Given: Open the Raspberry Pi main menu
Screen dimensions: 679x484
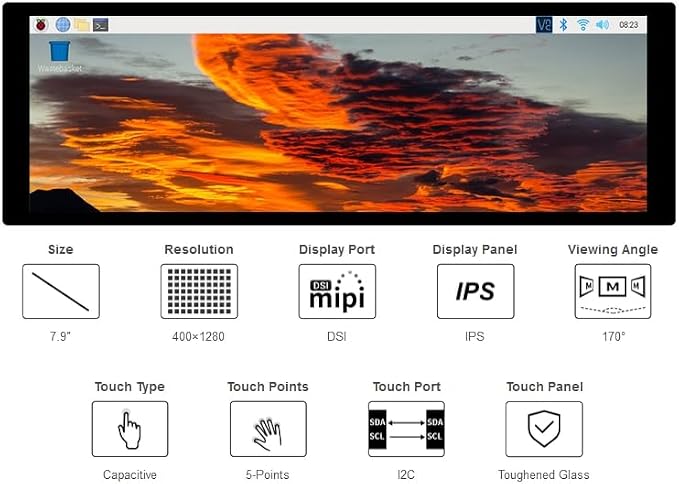Looking at the screenshot, I should [x=41, y=25].
